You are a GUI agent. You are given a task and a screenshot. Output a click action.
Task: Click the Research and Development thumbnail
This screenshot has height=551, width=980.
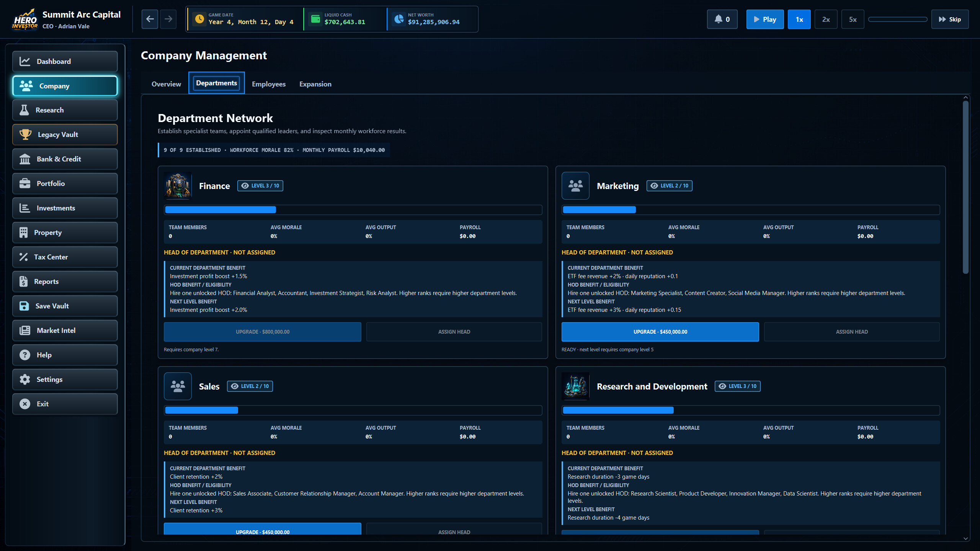[575, 386]
